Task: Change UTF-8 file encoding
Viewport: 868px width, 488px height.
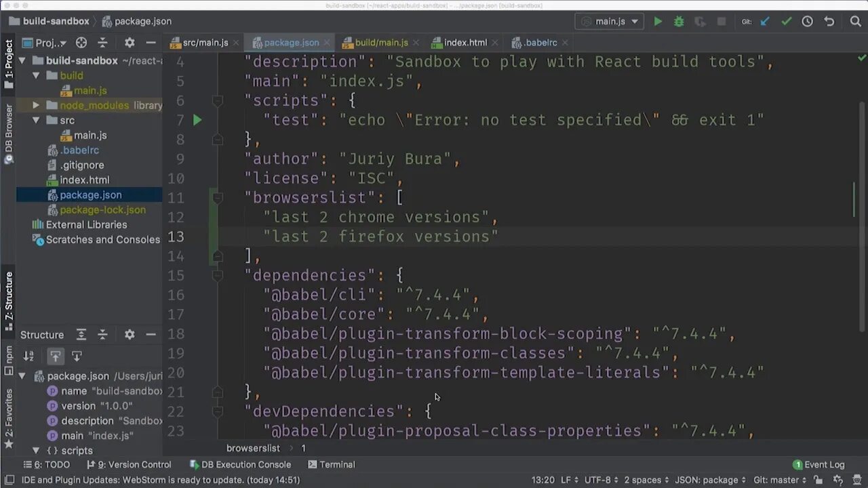Action: coord(601,480)
